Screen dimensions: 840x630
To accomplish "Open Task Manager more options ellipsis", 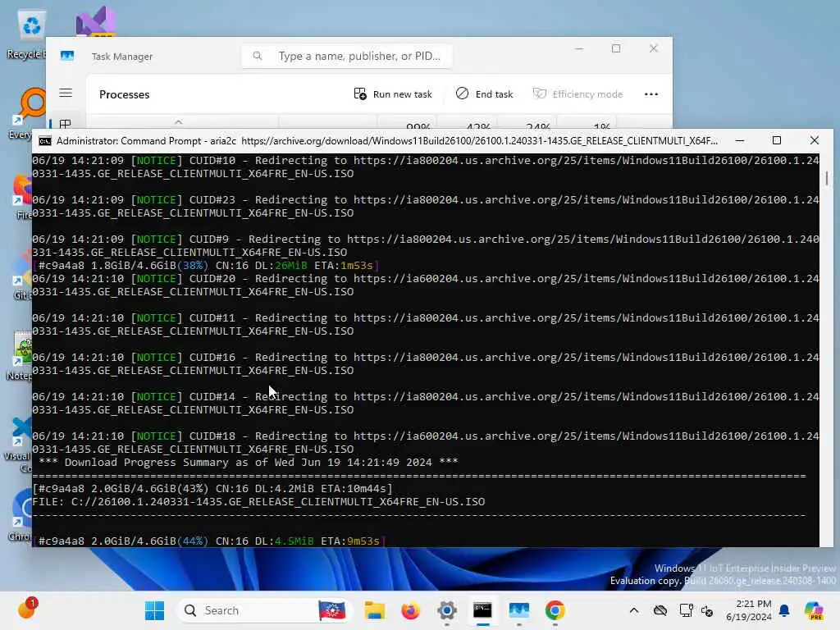I will point(651,94).
